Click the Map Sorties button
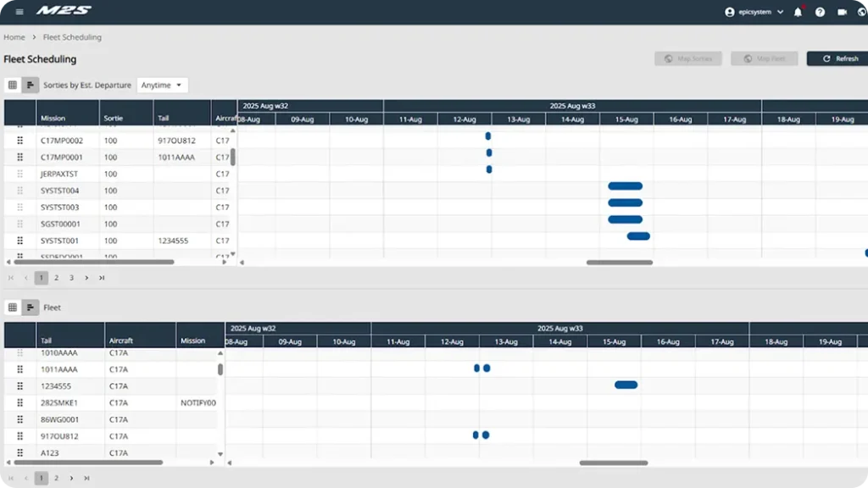This screenshot has height=488, width=868. pyautogui.click(x=687, y=58)
